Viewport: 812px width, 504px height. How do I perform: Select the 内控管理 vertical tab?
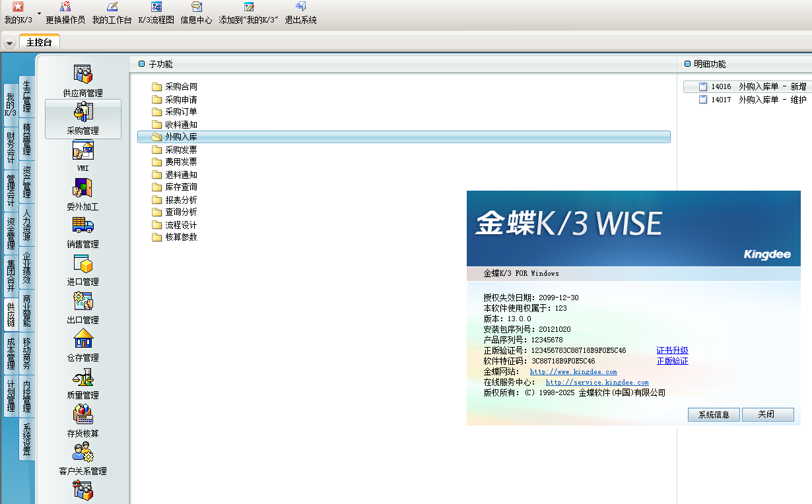pos(27,396)
